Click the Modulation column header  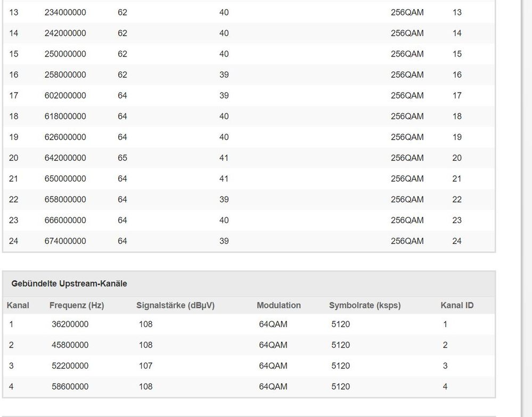(x=279, y=305)
